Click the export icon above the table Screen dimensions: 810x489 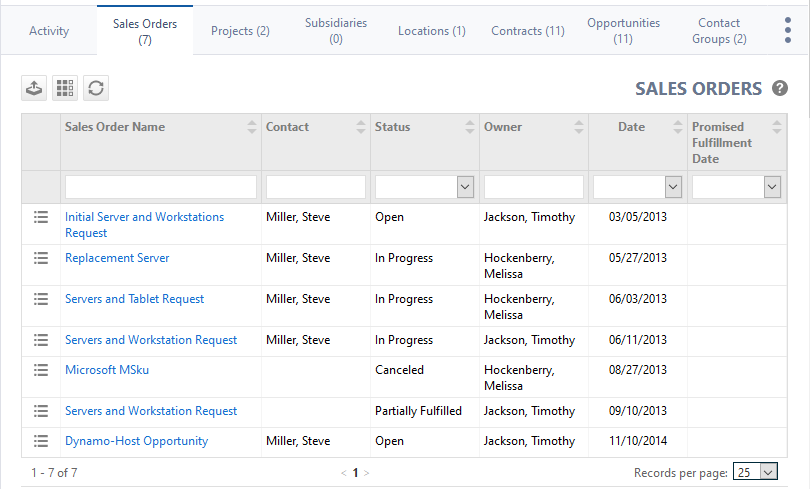(x=34, y=88)
